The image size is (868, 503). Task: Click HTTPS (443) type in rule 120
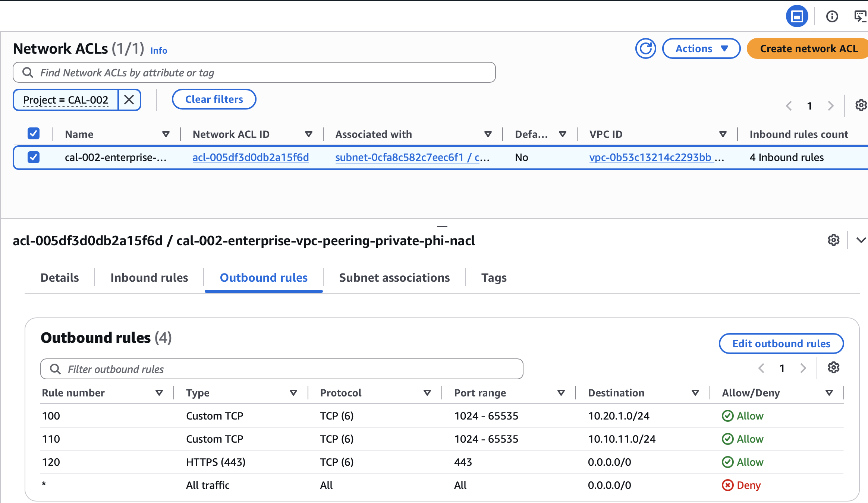point(216,462)
